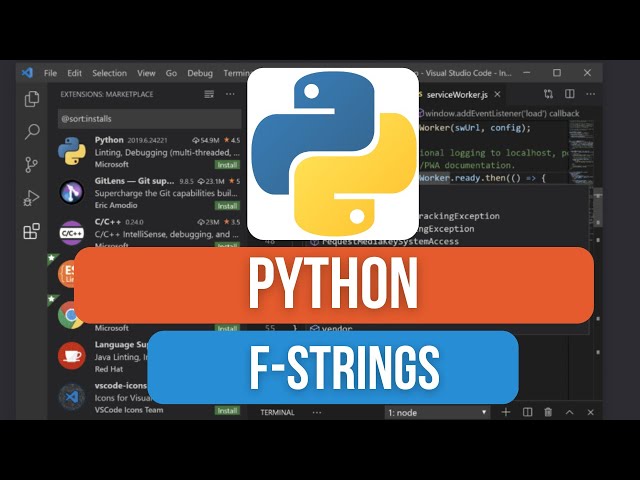
Task: Install the Python extension
Action: (227, 165)
